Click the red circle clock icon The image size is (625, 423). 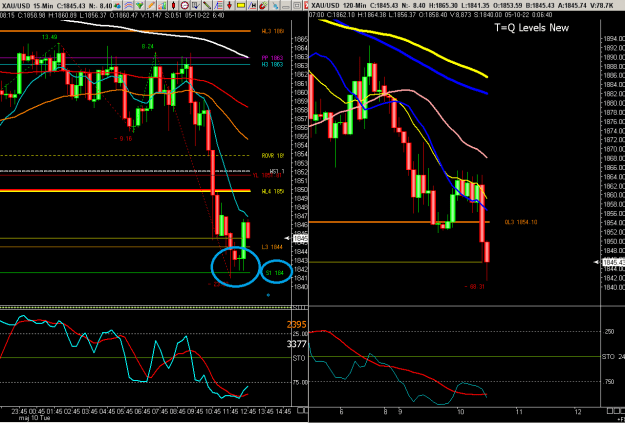click(185, 6)
